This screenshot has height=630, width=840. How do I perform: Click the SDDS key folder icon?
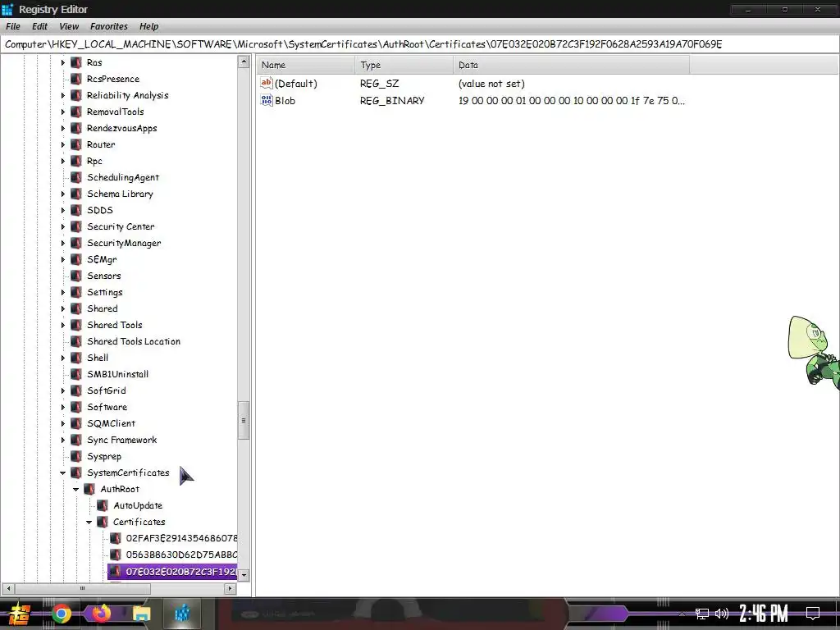pos(76,210)
